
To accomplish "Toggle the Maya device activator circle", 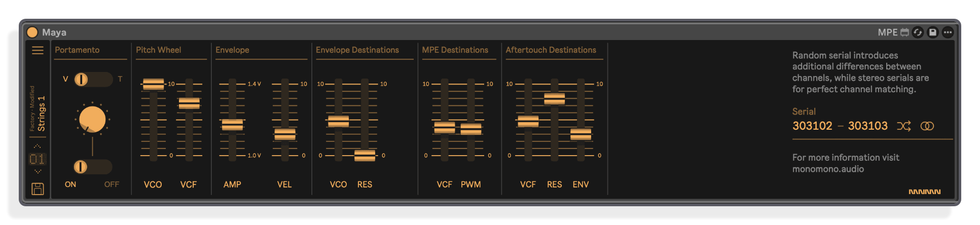I will coord(32,32).
